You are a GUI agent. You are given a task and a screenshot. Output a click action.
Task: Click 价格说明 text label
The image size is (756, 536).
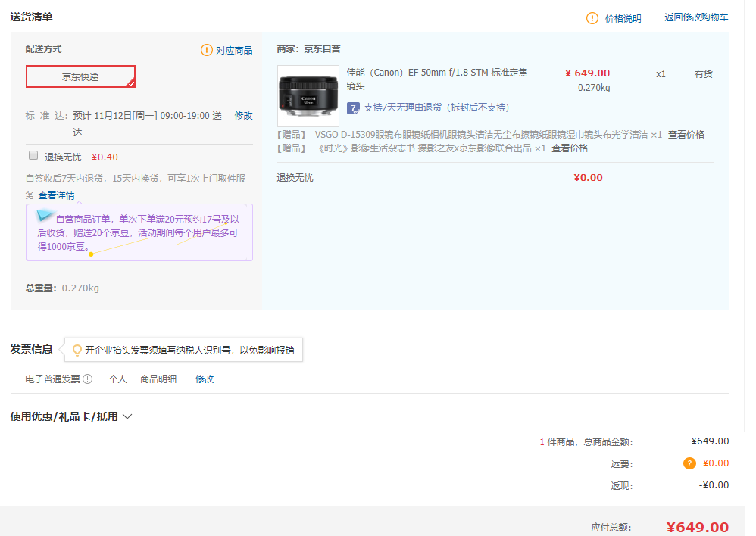click(x=623, y=18)
